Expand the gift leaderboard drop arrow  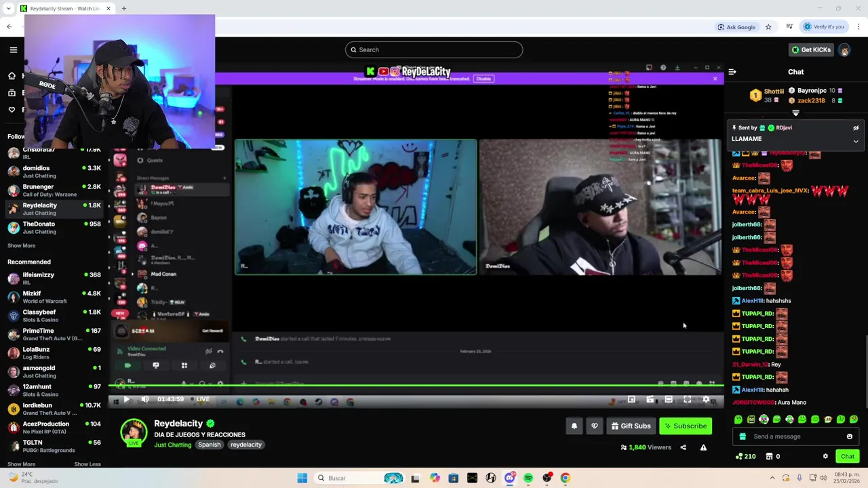(795, 113)
